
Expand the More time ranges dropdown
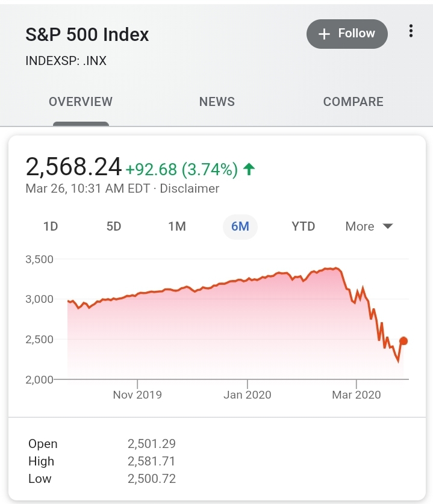pos(369,226)
